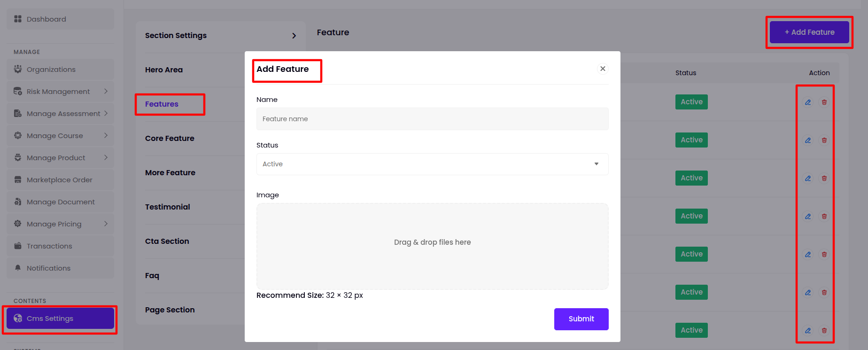
Task: Click the edit pencil icon in last row
Action: click(x=808, y=330)
